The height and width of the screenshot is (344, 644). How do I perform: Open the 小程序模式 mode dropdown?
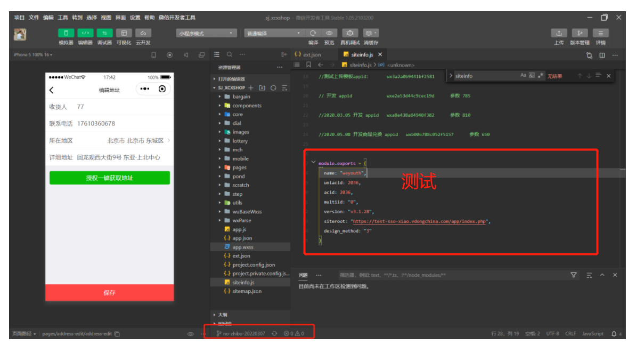point(207,33)
